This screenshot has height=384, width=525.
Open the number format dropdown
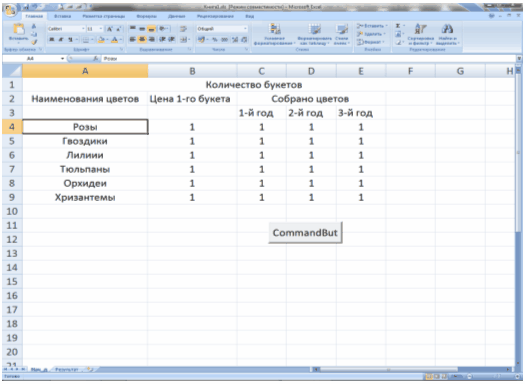(245, 29)
